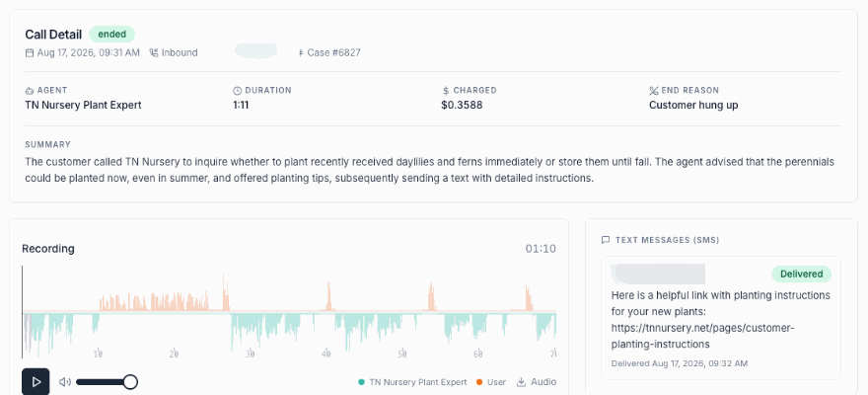Click the text messages chat bubble icon
Viewport: 868px width, 395px height.
[x=605, y=240]
